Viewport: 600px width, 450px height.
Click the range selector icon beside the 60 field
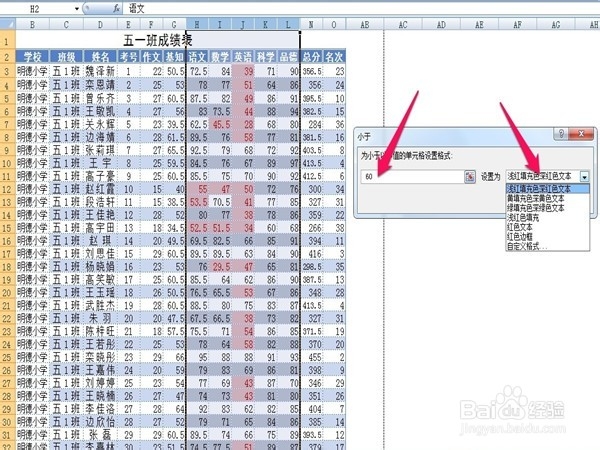[x=470, y=176]
